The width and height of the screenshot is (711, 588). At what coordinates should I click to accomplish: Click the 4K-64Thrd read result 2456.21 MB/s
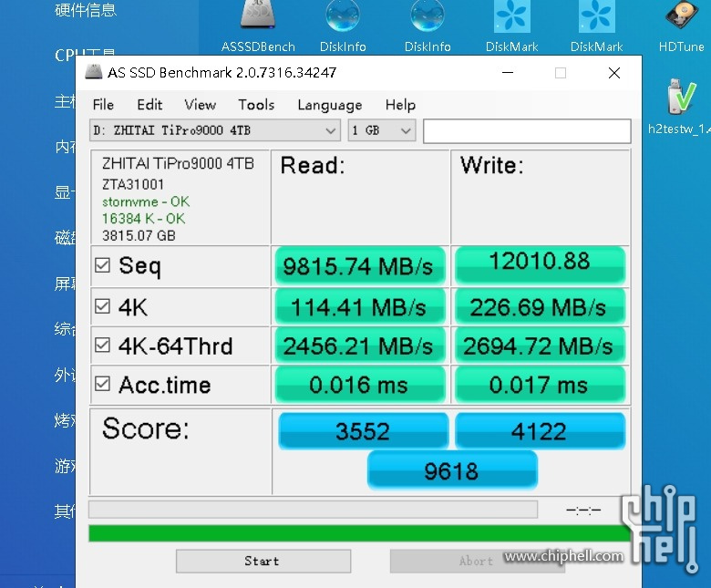359,346
